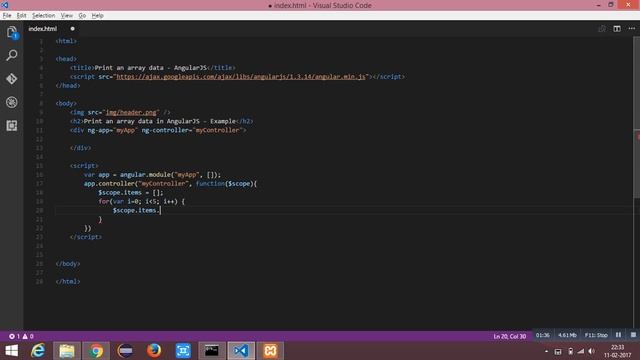The width and height of the screenshot is (640, 360).
Task: Click the touch keyboard tray icon
Action: tap(558, 351)
